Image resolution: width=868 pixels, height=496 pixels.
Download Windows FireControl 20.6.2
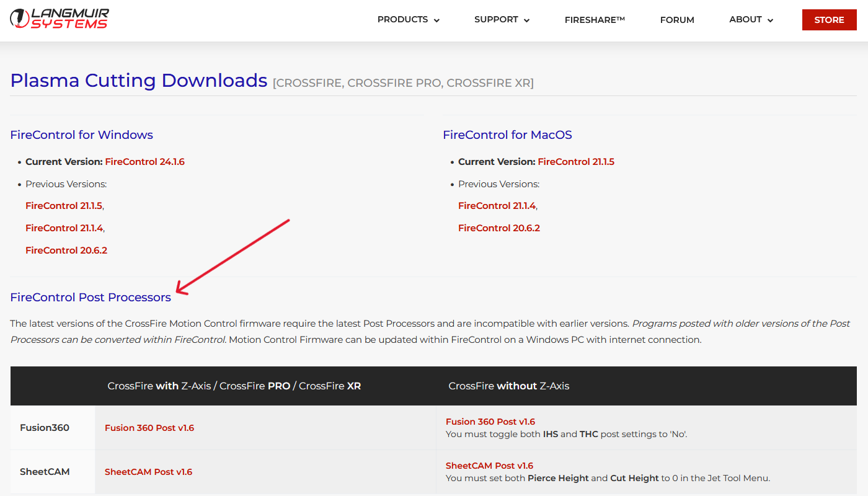[x=66, y=250]
